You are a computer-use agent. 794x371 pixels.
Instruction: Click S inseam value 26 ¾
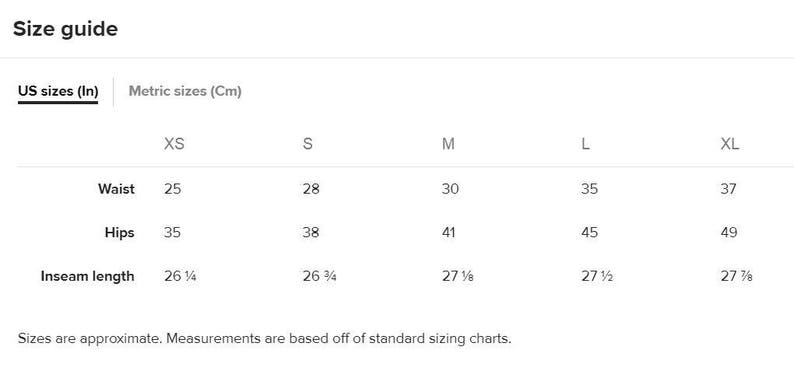point(320,276)
